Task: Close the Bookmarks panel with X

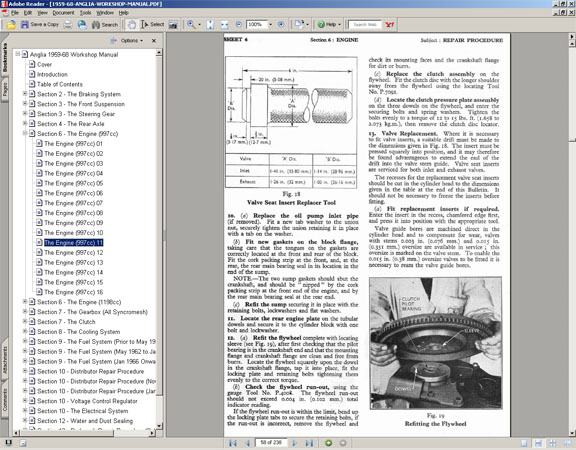Action: [154, 40]
